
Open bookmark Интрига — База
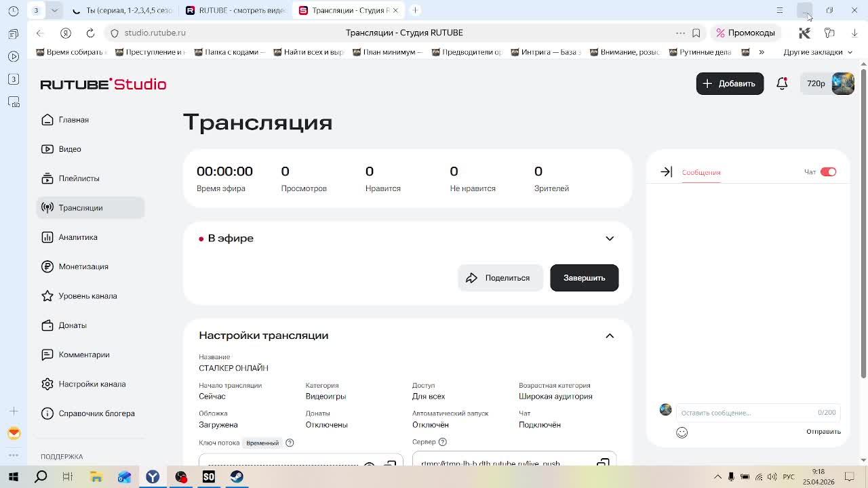[x=545, y=52]
